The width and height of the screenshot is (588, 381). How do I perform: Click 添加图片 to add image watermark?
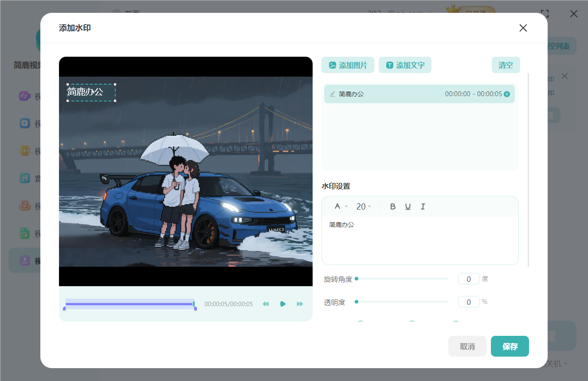point(348,65)
